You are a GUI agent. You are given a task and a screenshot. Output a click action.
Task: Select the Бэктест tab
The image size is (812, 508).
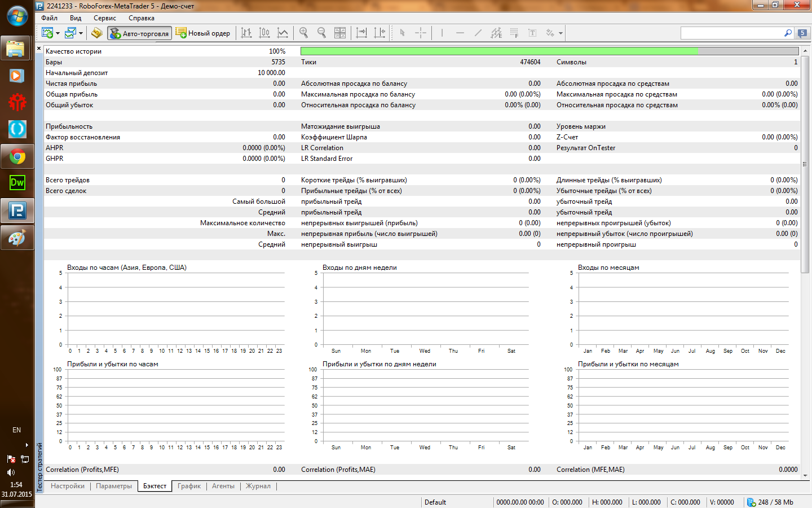click(155, 486)
